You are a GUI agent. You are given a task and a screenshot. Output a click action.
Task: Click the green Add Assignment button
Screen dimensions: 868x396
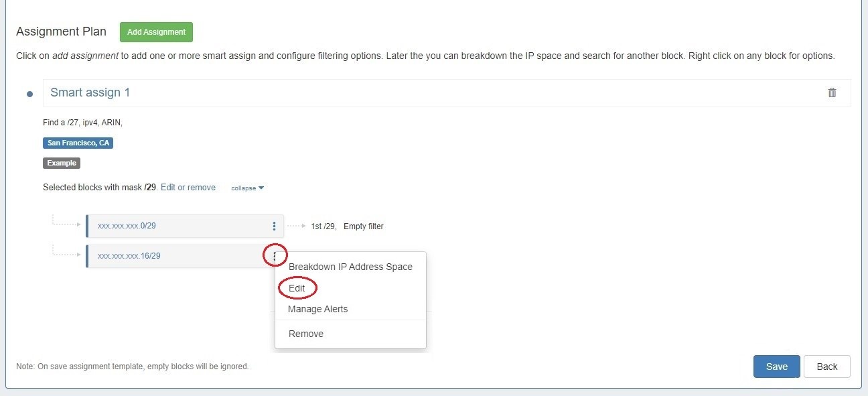[x=156, y=32]
